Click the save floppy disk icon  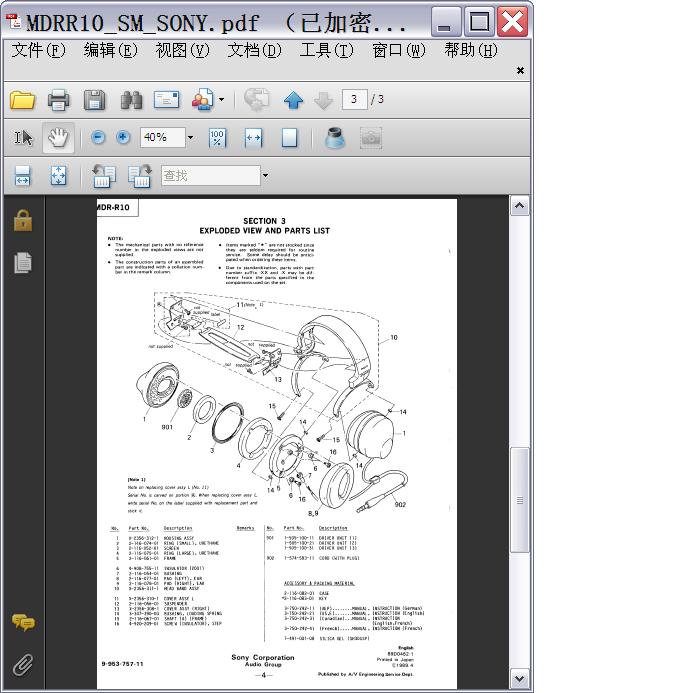tap(94, 100)
